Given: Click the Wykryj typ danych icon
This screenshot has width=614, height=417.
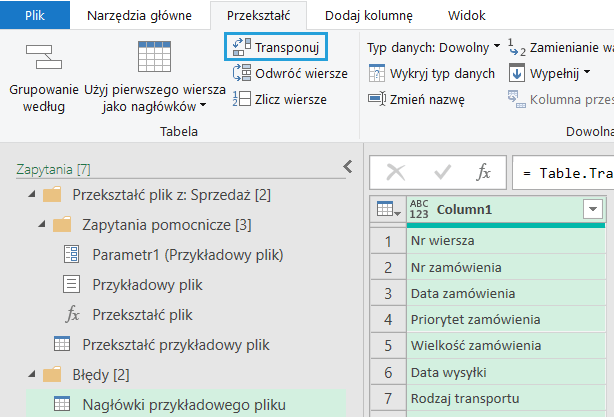Looking at the screenshot, I should (377, 73).
